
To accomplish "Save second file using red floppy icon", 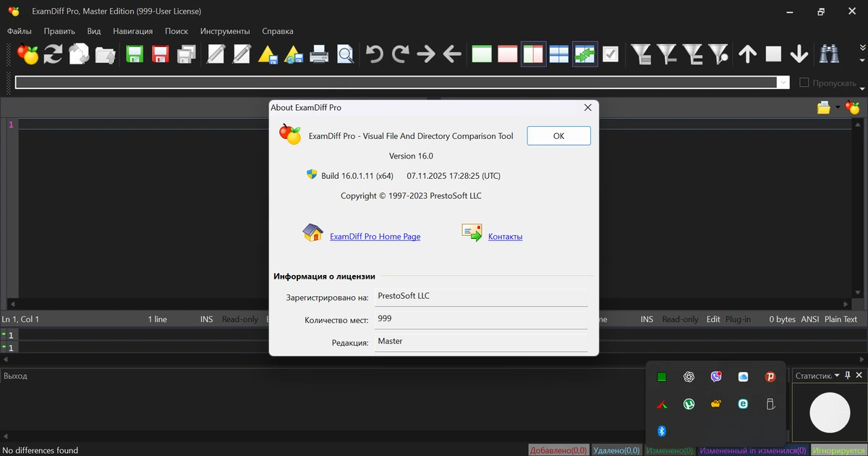I will (161, 54).
